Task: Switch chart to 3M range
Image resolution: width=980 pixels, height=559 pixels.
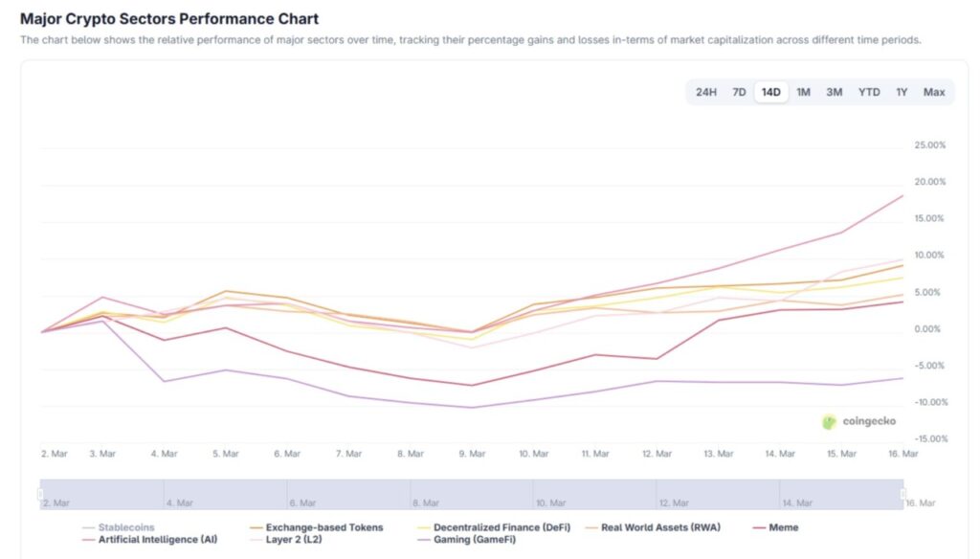Action: point(835,92)
